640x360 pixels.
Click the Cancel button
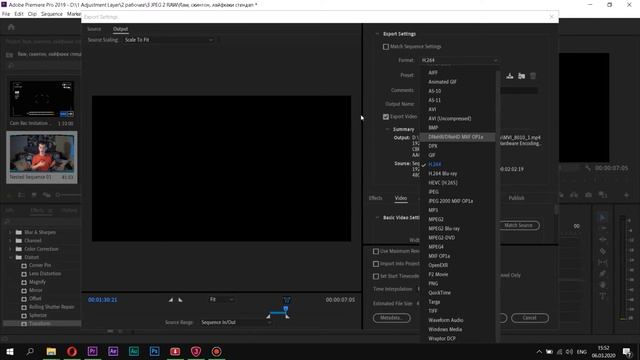pyautogui.click(x=530, y=318)
